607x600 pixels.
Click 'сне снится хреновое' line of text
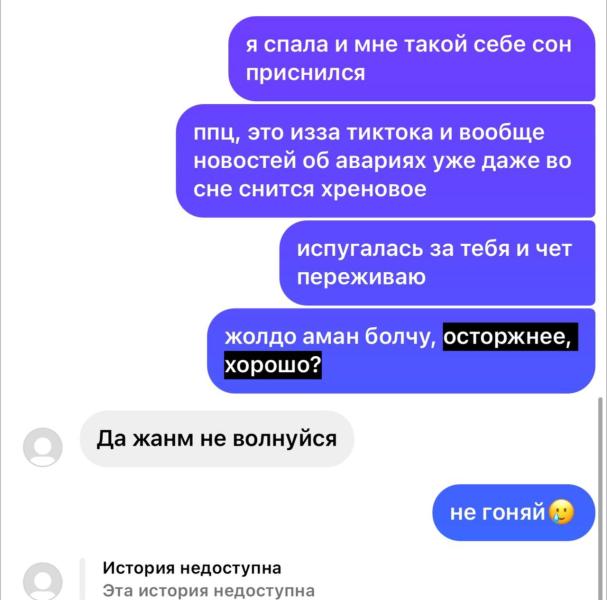coord(310,189)
